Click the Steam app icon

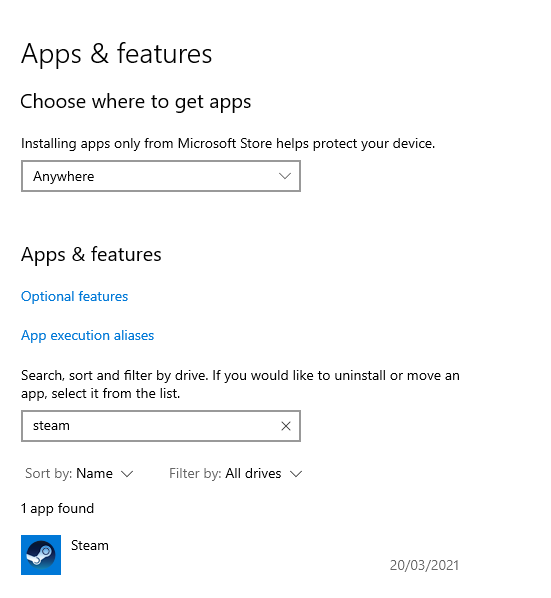coord(41,555)
